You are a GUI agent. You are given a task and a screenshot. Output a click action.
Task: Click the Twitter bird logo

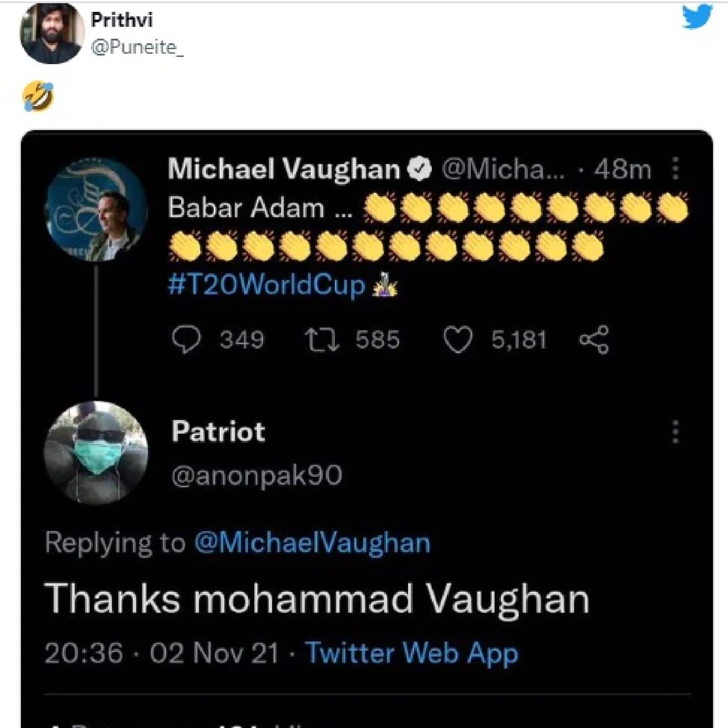(697, 17)
